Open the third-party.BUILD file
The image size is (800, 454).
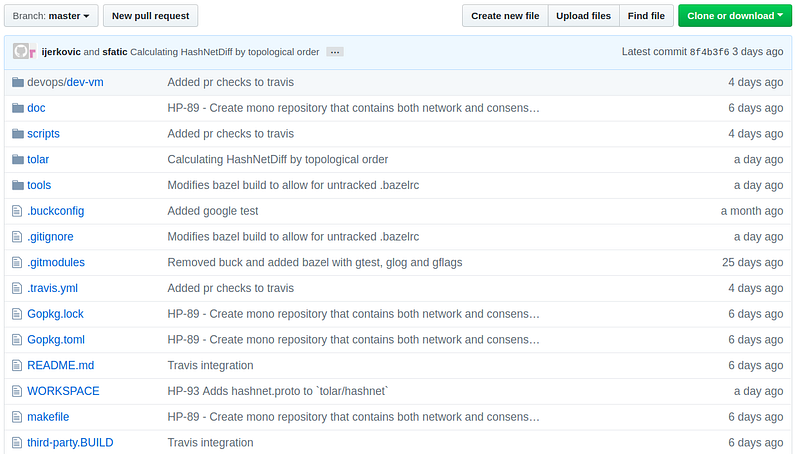[x=69, y=443]
